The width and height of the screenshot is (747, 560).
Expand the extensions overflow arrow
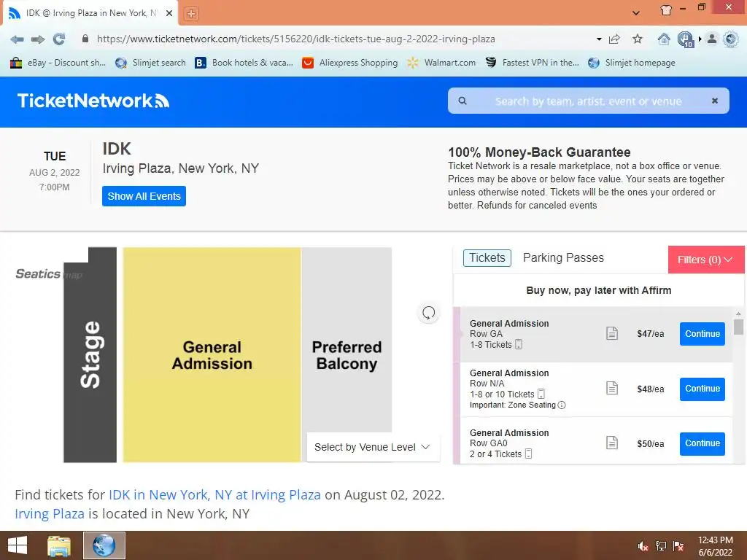pos(700,39)
